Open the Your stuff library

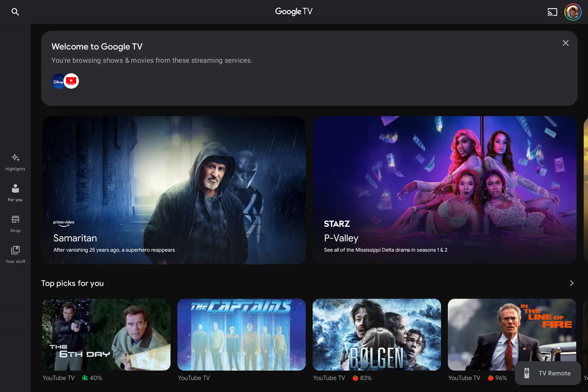[x=15, y=255]
